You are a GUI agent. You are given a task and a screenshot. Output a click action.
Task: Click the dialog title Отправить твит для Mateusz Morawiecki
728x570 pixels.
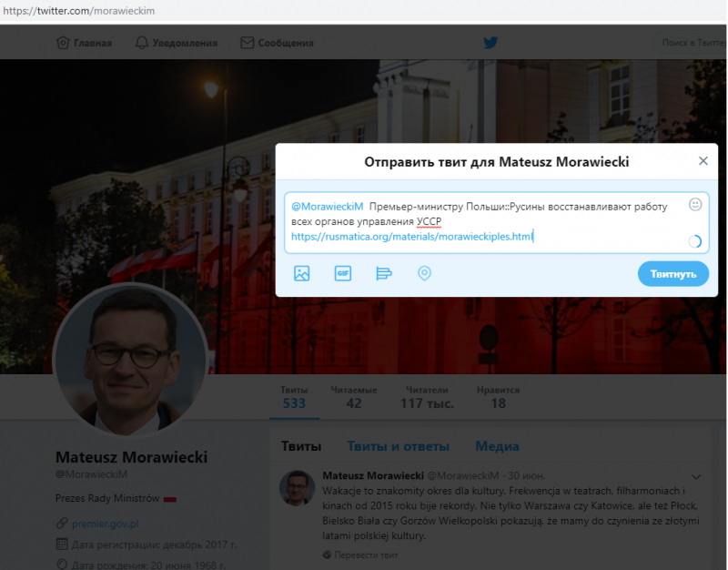point(496,162)
